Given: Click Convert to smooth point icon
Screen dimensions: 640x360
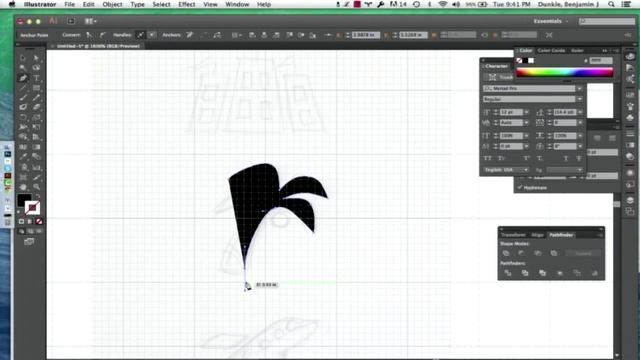Looking at the screenshot, I should [102, 35].
